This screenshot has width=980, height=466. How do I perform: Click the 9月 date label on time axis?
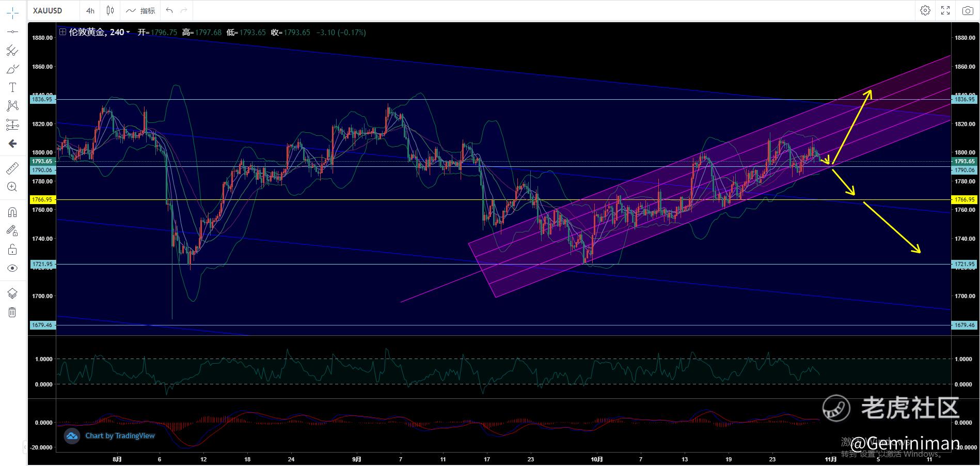pos(357,459)
